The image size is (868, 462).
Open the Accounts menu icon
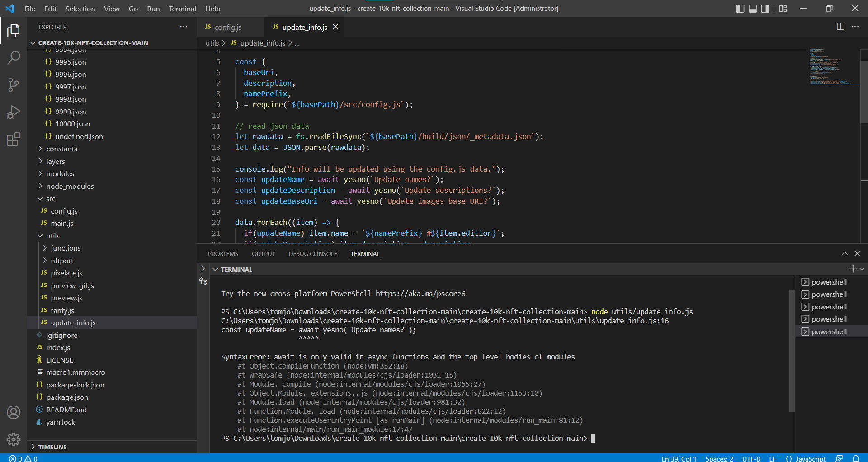click(14, 412)
